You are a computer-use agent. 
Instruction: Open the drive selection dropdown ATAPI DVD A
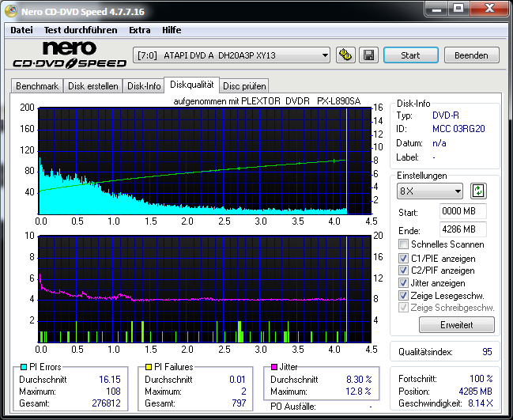(232, 55)
